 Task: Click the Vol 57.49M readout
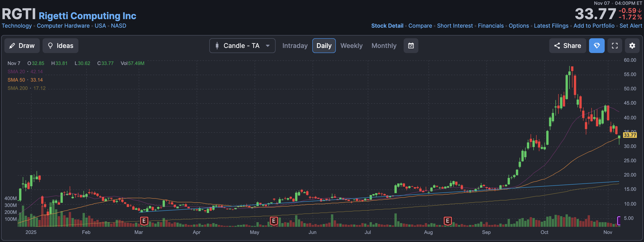point(132,63)
